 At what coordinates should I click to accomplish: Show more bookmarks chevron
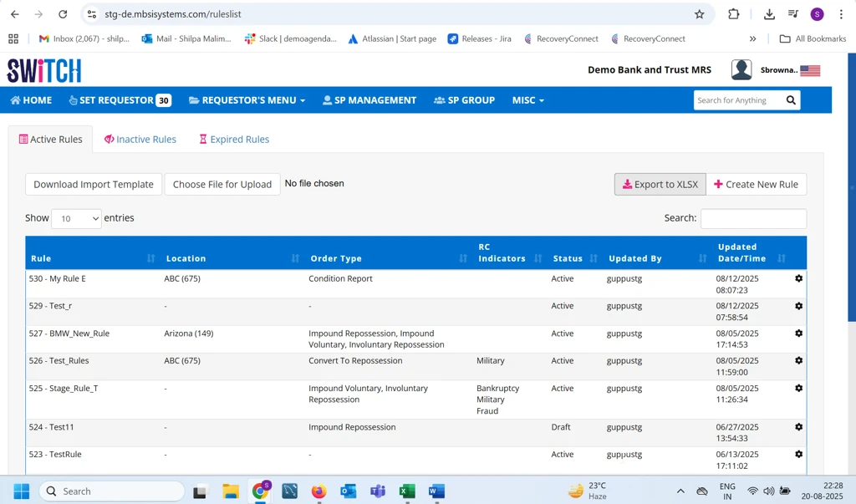click(x=753, y=38)
